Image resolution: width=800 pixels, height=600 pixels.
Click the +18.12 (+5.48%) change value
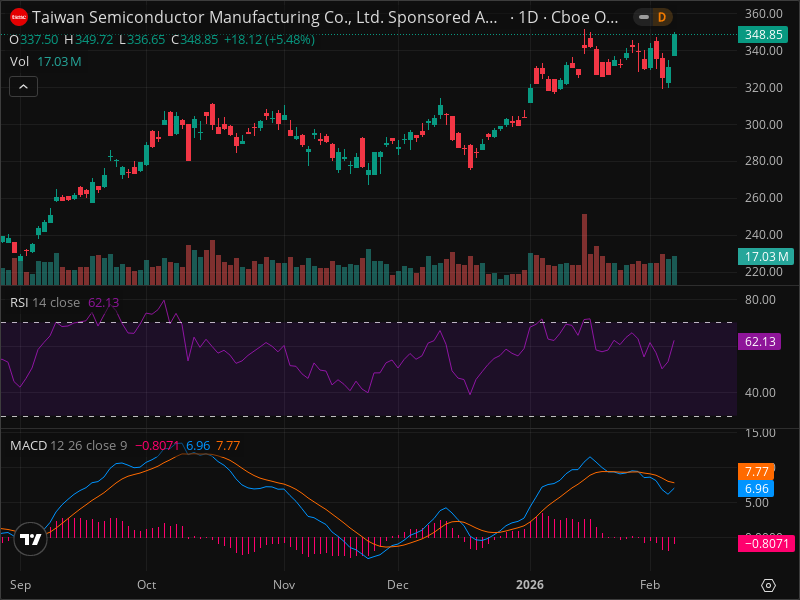coord(269,39)
